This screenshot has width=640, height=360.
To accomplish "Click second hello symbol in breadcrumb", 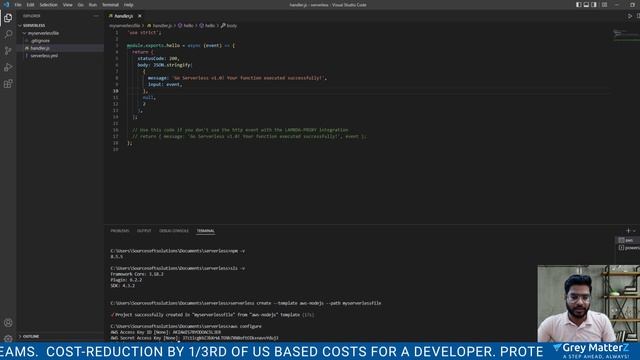I will point(207,26).
